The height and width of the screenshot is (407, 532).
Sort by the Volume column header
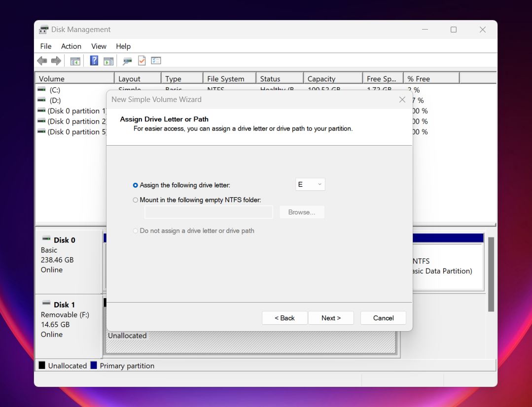74,79
